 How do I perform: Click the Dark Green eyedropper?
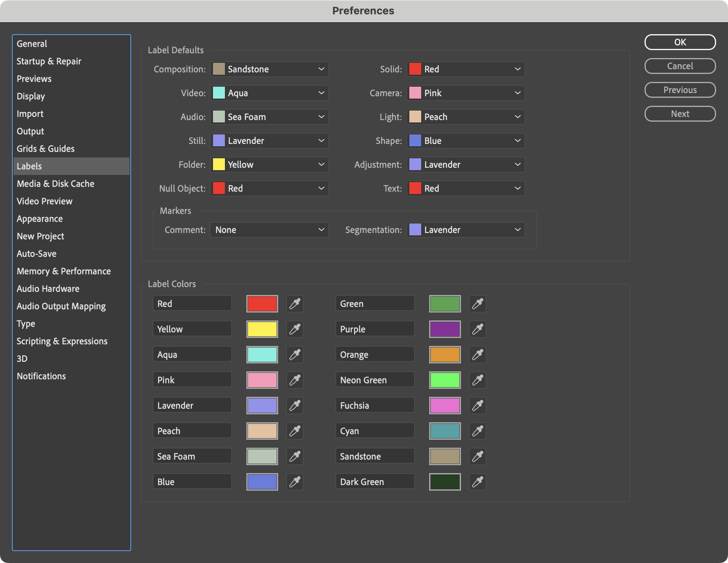point(478,481)
